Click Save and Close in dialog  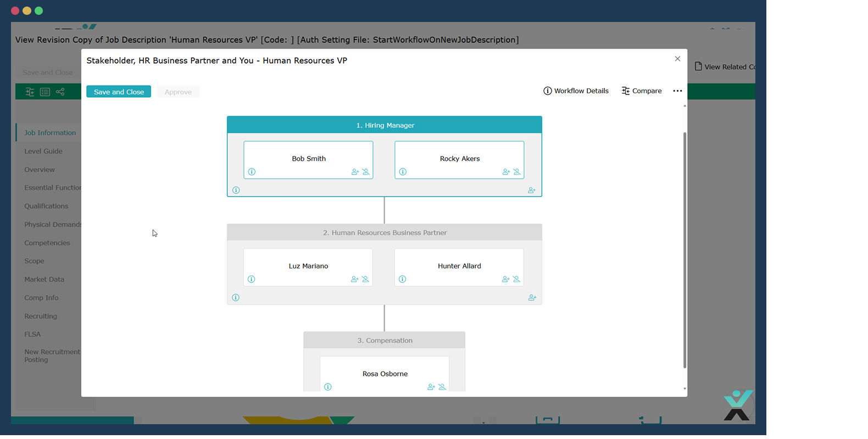pyautogui.click(x=119, y=92)
